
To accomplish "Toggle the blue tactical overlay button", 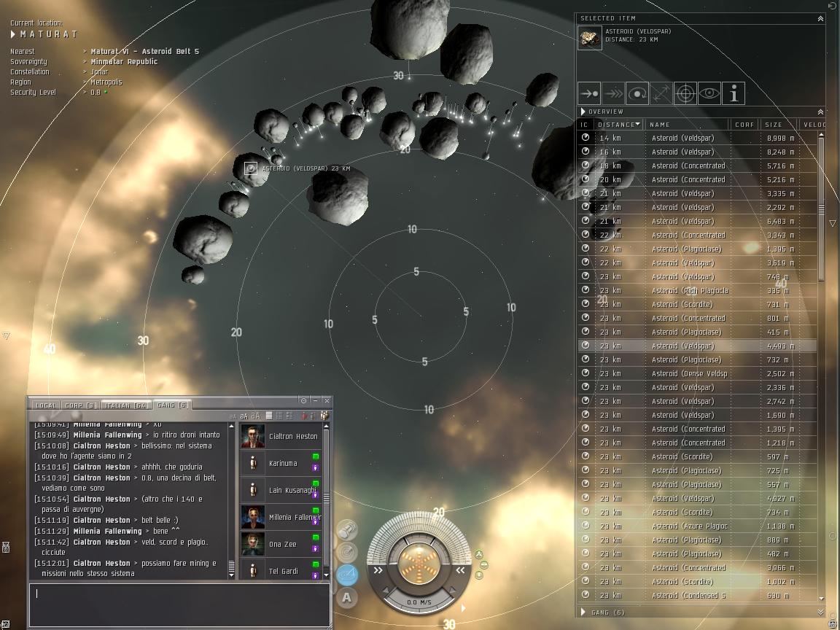I will tap(347, 575).
